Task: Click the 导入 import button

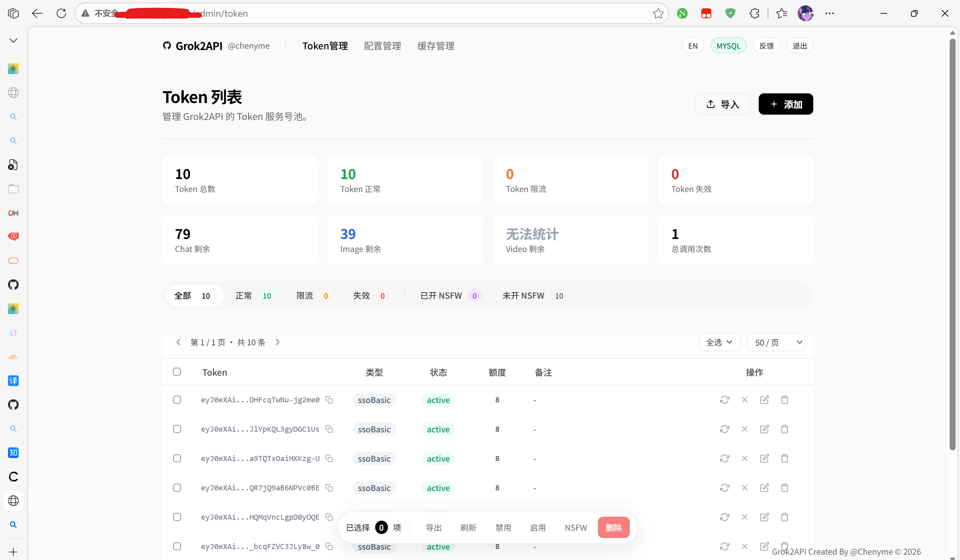Action: click(722, 104)
